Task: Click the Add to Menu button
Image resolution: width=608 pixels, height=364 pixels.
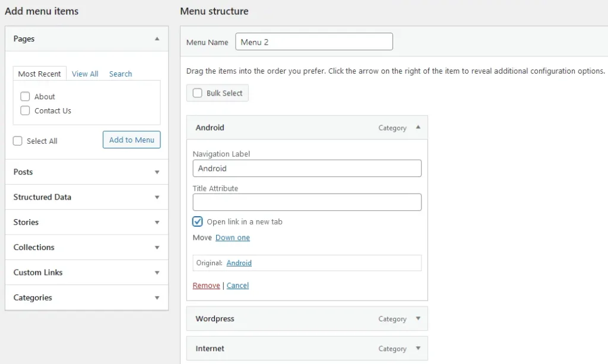Action: click(131, 140)
